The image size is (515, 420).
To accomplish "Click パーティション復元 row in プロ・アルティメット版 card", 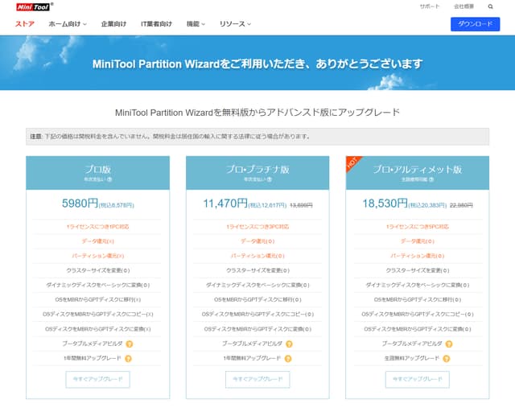I will click(418, 256).
